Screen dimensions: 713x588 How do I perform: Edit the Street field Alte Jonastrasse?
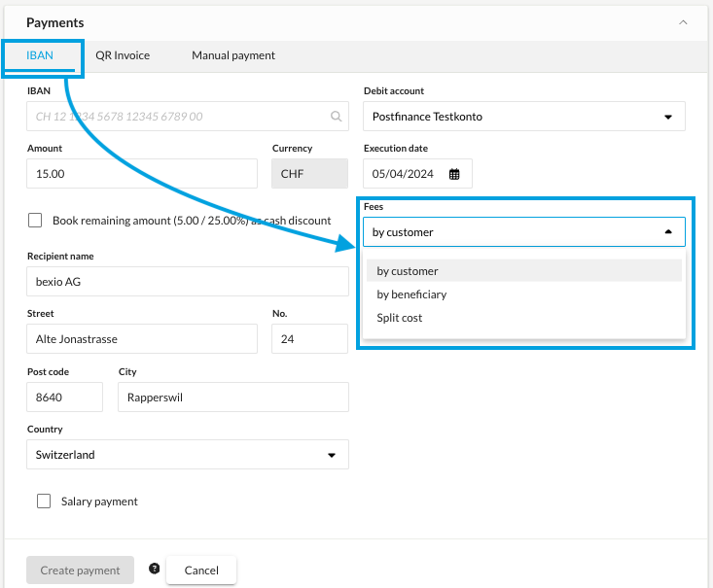[x=142, y=339]
